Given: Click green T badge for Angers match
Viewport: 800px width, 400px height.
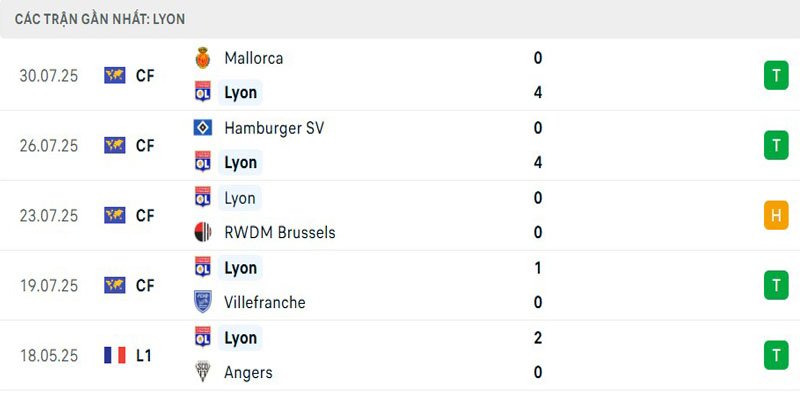Looking at the screenshot, I should [x=776, y=355].
